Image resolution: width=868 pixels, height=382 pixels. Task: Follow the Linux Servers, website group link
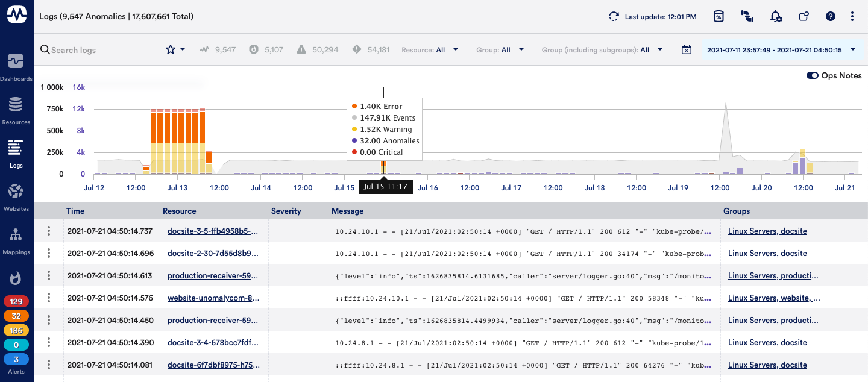click(773, 298)
